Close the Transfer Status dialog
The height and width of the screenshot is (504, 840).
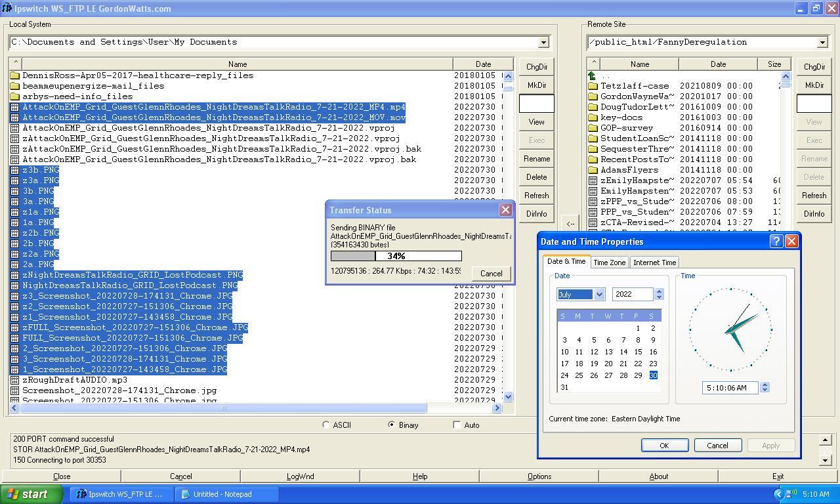point(505,210)
